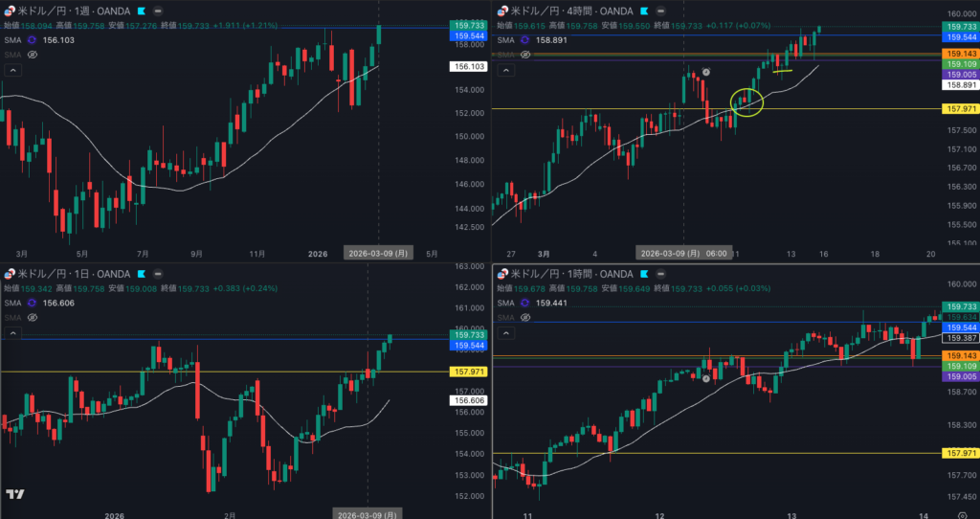This screenshot has height=519, width=980.
Task: Toggle hidden SMA eye icon on daily chart
Action: click(32, 318)
